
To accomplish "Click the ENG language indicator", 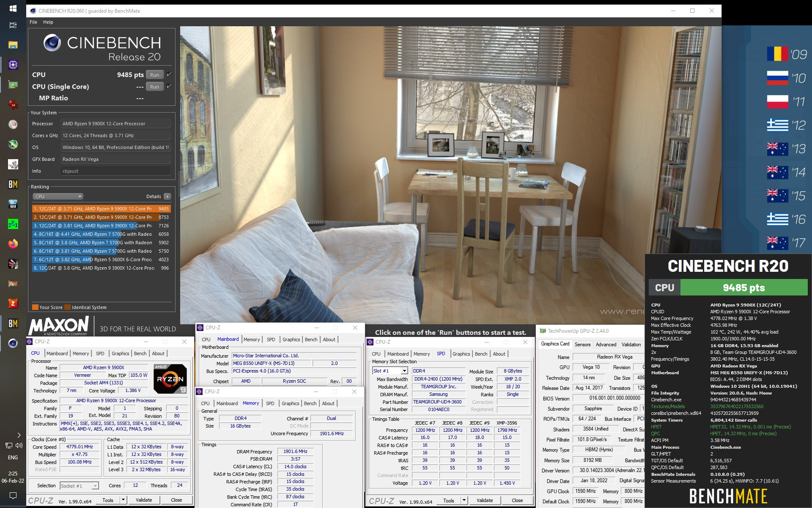I will tap(13, 458).
